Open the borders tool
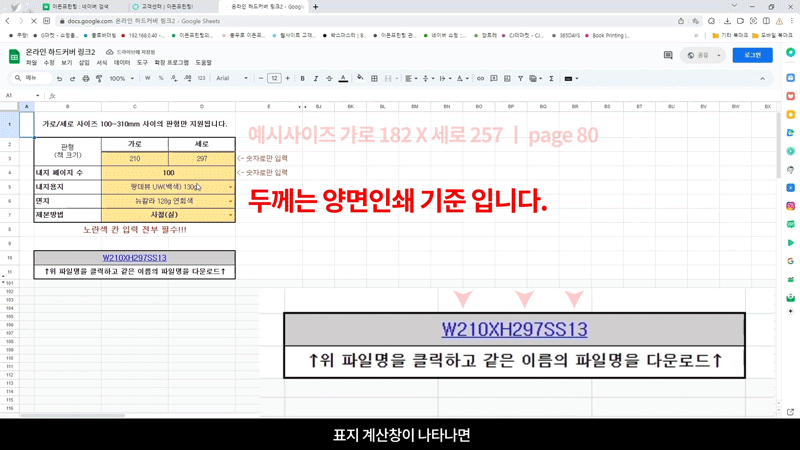The width and height of the screenshot is (800, 450). pos(374,79)
